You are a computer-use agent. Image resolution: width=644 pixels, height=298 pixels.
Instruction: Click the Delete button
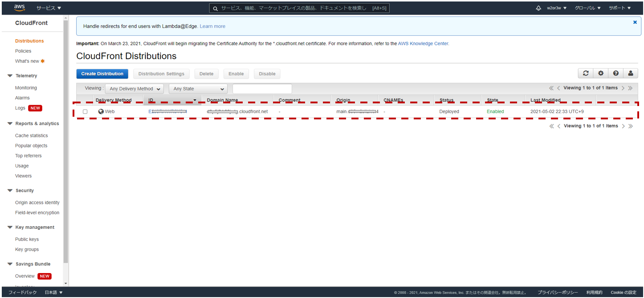[206, 74]
